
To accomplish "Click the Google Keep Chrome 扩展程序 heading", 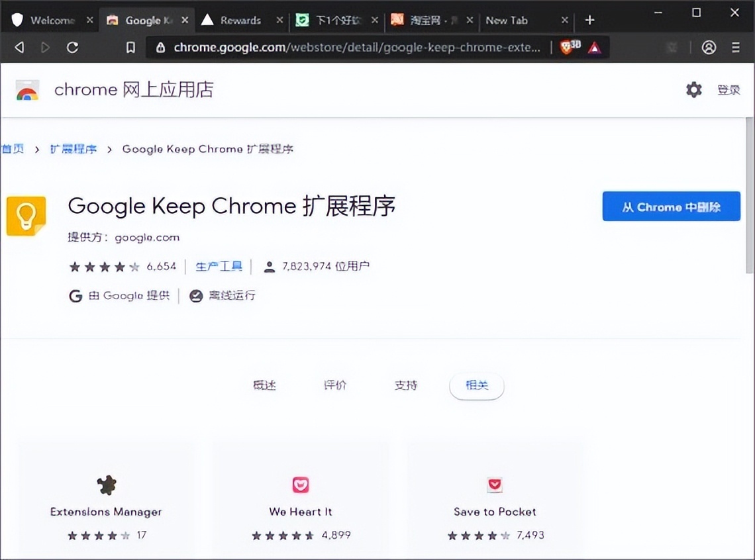I will pyautogui.click(x=232, y=206).
